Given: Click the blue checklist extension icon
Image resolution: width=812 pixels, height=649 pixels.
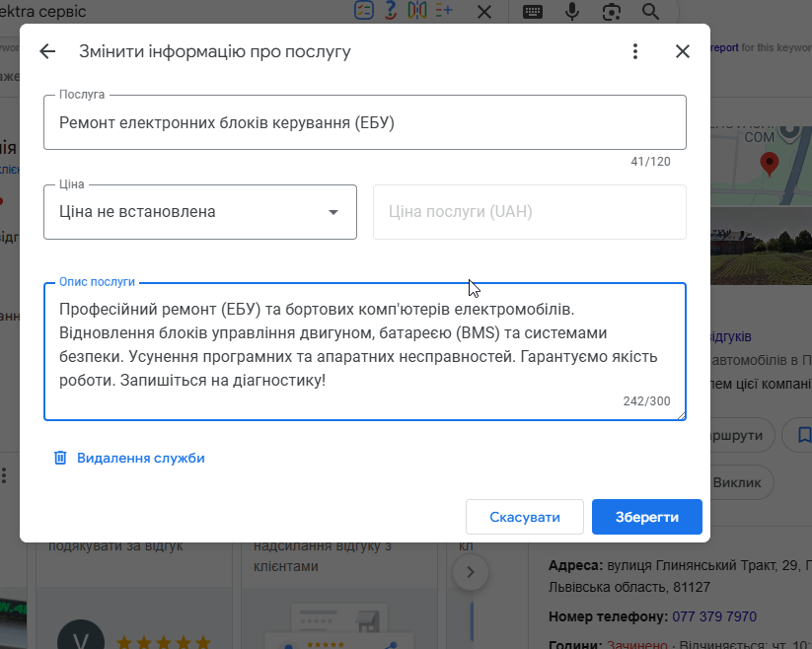Looking at the screenshot, I should pos(363,10).
